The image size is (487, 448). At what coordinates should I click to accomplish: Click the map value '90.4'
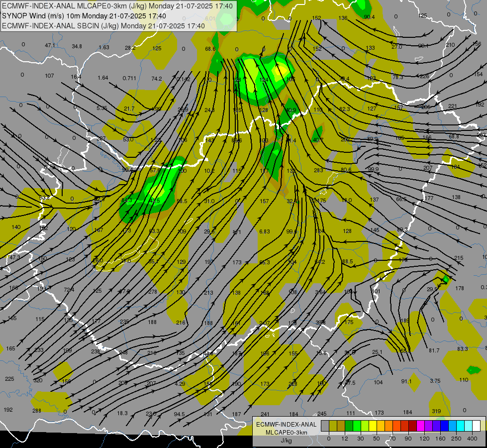(x=369, y=17)
